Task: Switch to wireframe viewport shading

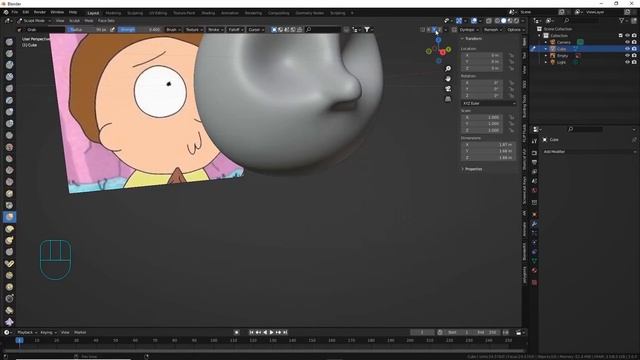Action: point(497,21)
